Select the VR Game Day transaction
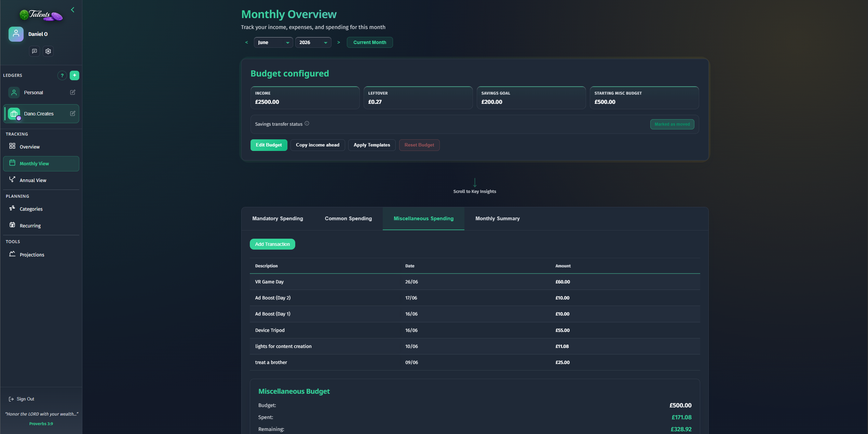This screenshot has height=434, width=868. click(475, 282)
